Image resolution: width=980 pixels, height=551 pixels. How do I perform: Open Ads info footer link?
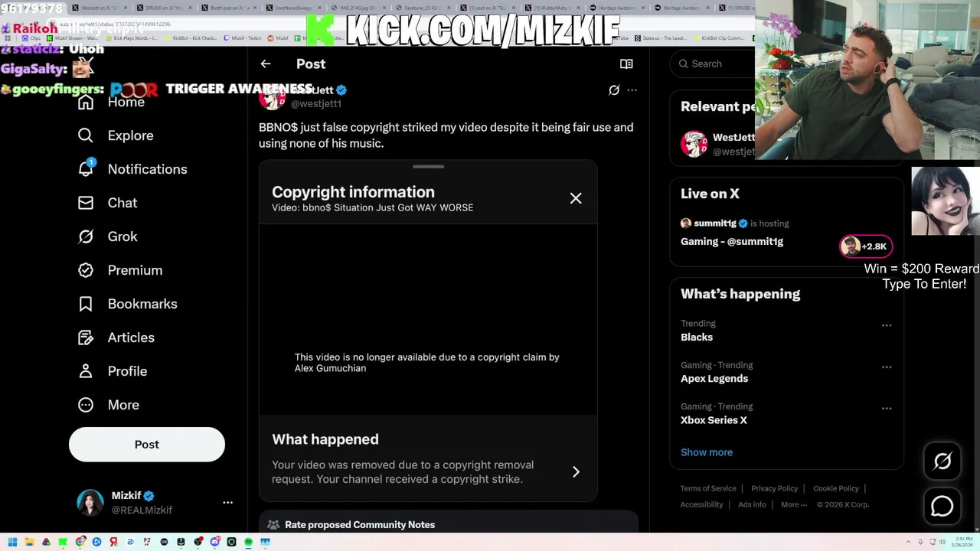click(x=752, y=504)
